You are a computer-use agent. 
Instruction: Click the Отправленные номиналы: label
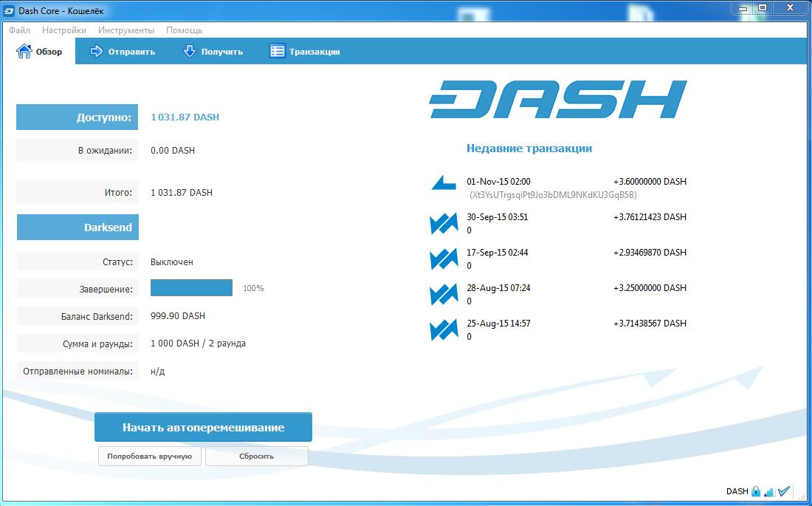click(x=78, y=372)
